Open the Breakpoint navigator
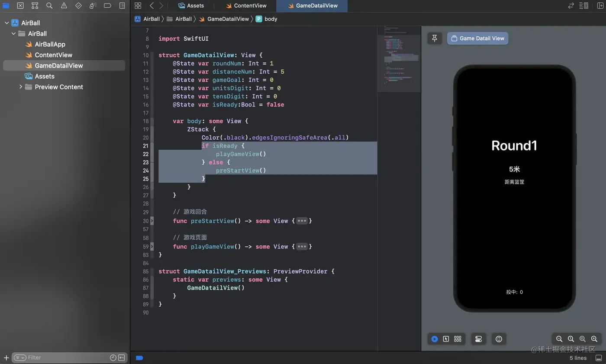The height and width of the screenshot is (364, 606). coord(107,6)
